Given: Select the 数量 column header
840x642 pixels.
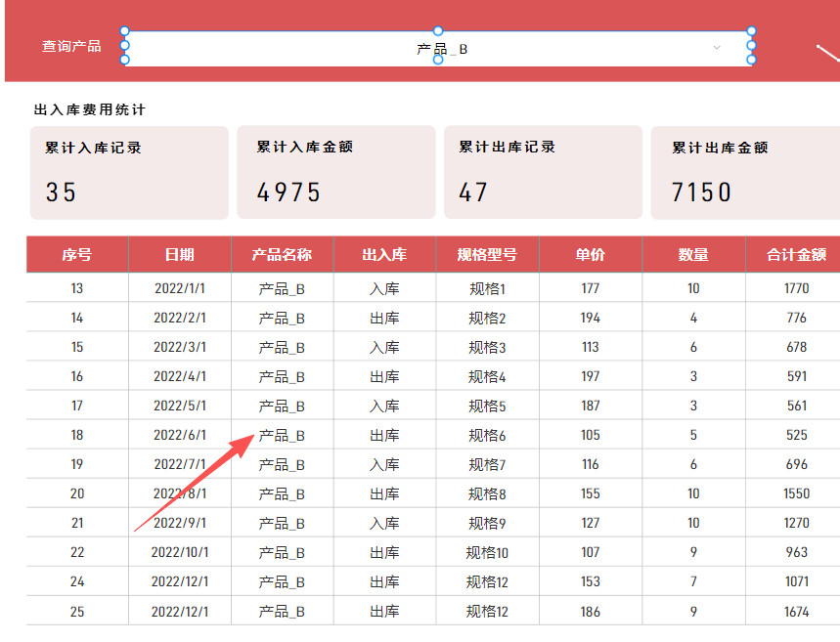Looking at the screenshot, I should pos(693,255).
